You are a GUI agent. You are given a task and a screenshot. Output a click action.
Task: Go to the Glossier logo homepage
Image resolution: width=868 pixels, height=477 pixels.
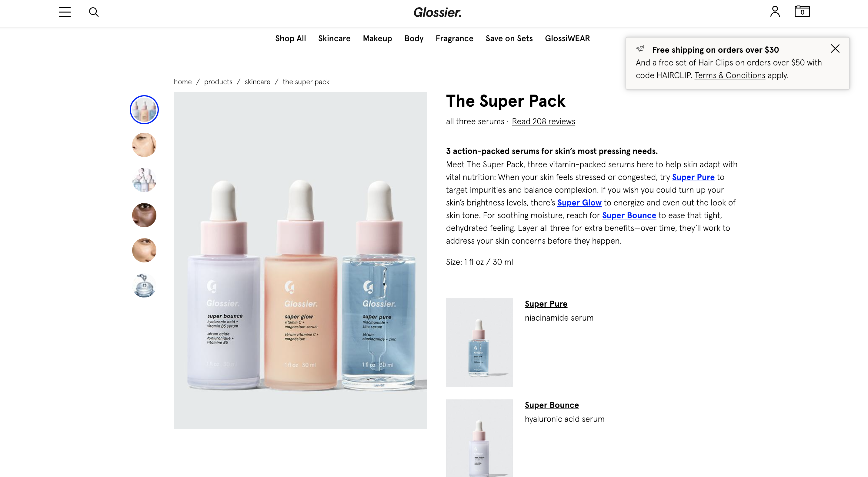click(437, 12)
